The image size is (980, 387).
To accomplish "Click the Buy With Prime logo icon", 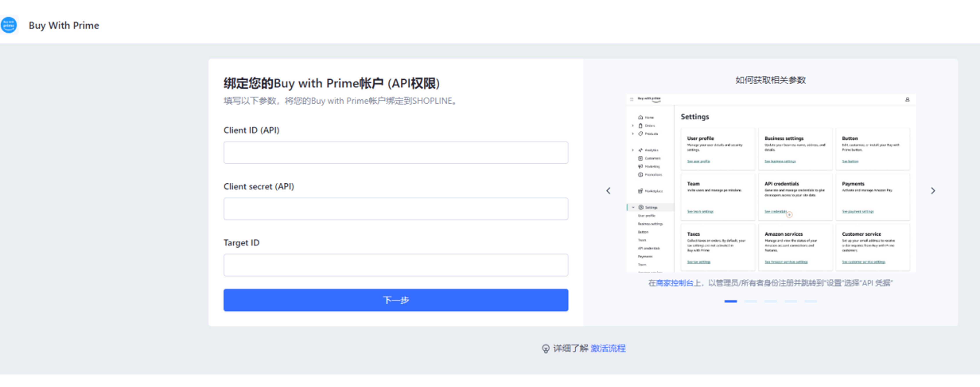I will (9, 25).
